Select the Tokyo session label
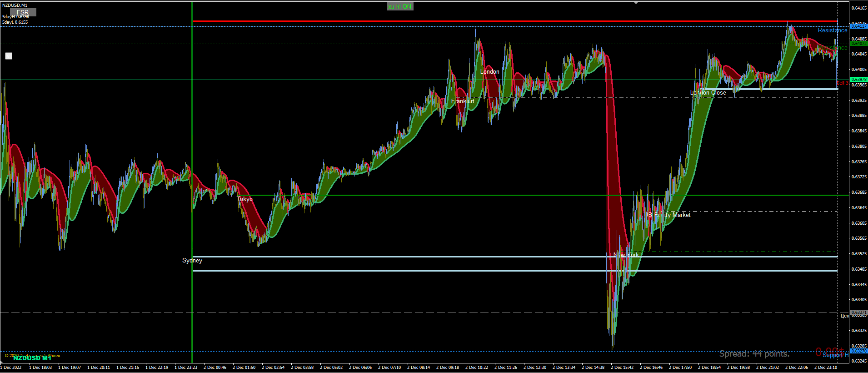Screen dimensions: 868x373 click(x=244, y=199)
